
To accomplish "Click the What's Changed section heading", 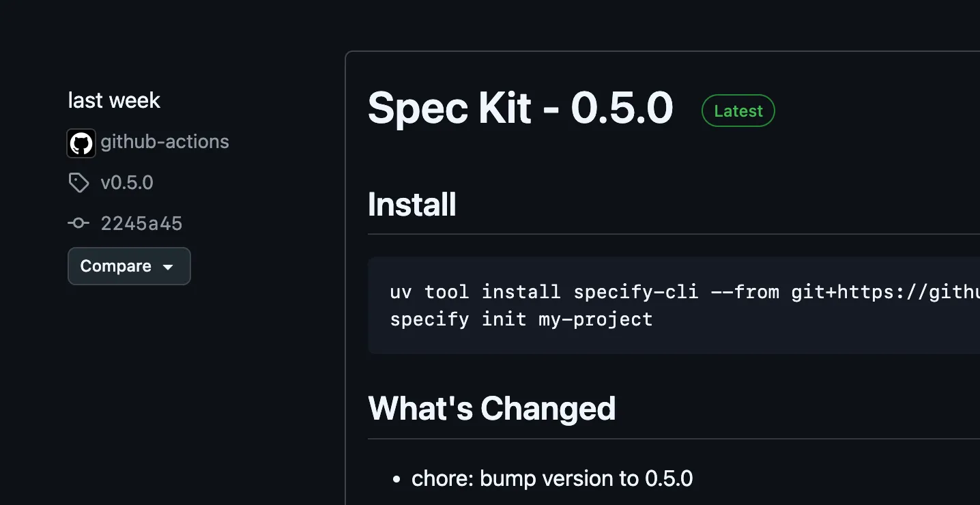I will 491,408.
